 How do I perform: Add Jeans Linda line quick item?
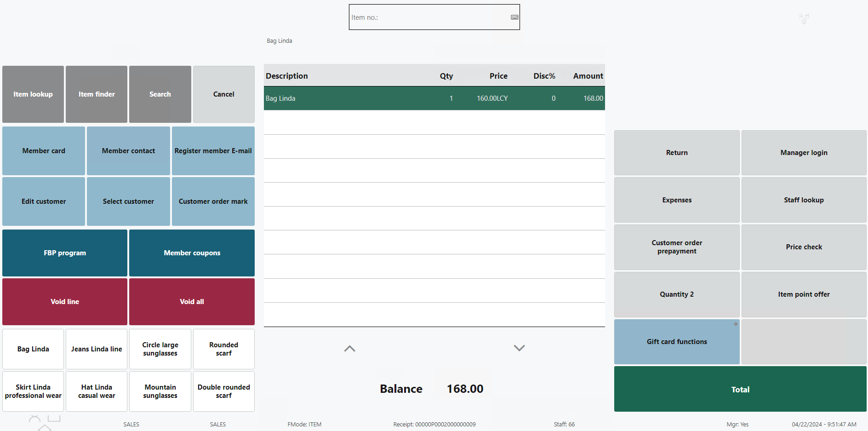pos(97,349)
